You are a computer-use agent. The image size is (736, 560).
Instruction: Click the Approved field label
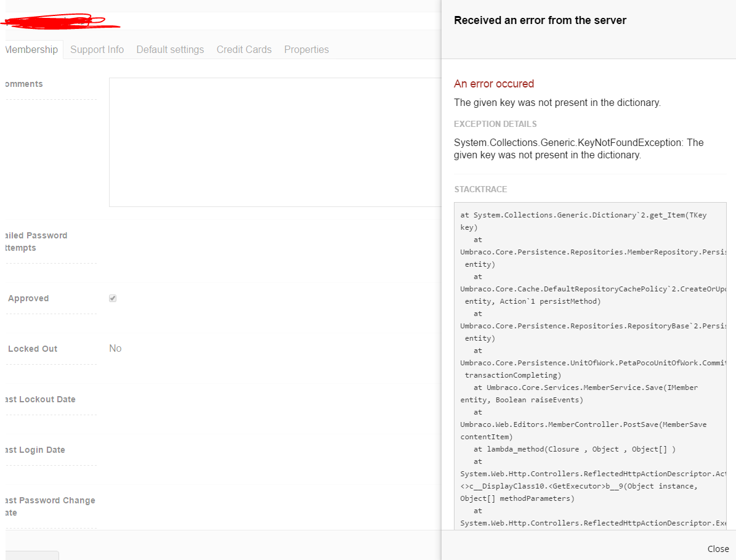tap(28, 298)
